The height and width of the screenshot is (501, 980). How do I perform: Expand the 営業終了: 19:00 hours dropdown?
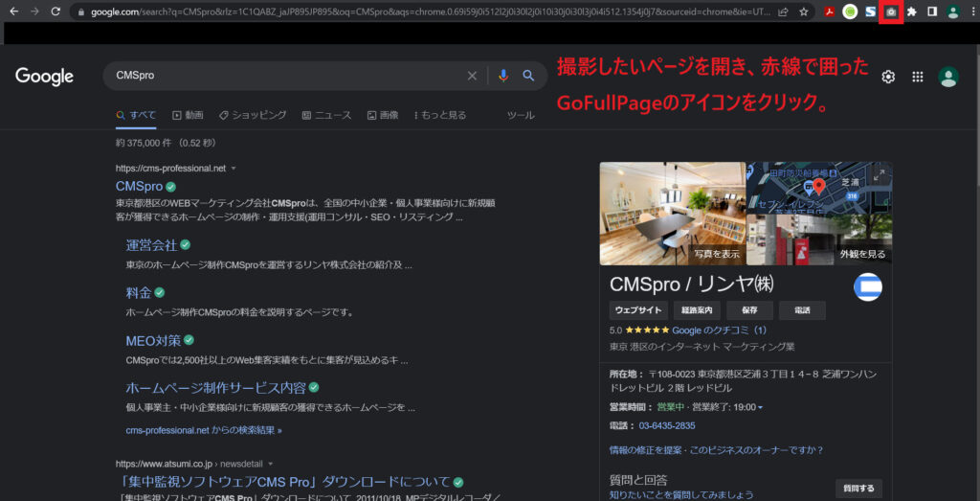pos(760,408)
